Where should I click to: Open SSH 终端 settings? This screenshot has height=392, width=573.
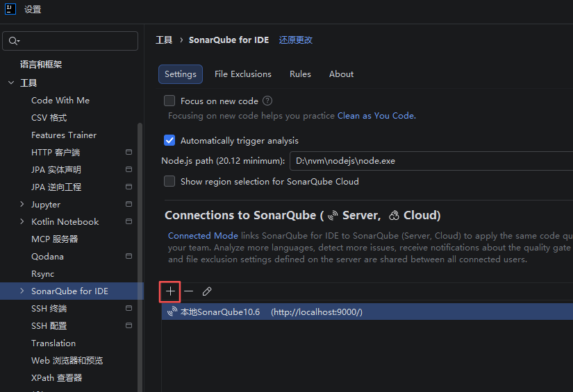(49, 309)
